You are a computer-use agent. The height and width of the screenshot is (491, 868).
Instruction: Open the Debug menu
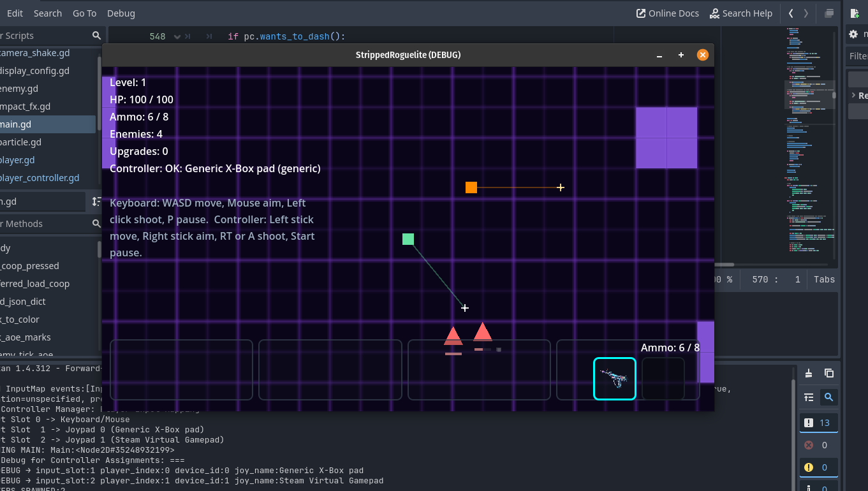(121, 13)
